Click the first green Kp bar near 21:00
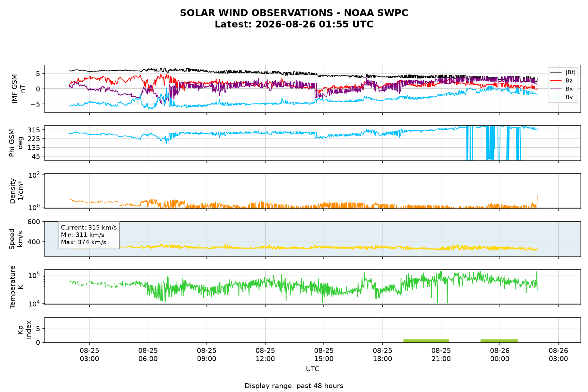Image resolution: width=588 pixels, height=392 pixels. tap(426, 341)
